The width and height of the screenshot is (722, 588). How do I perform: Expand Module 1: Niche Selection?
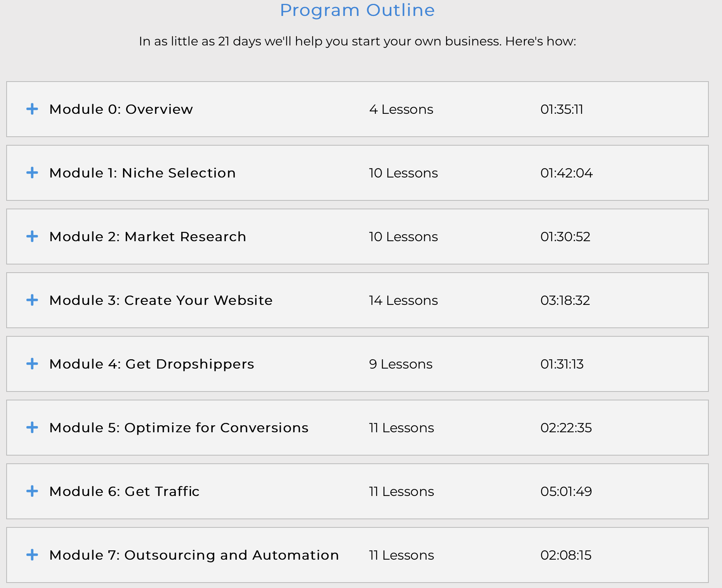pos(33,173)
